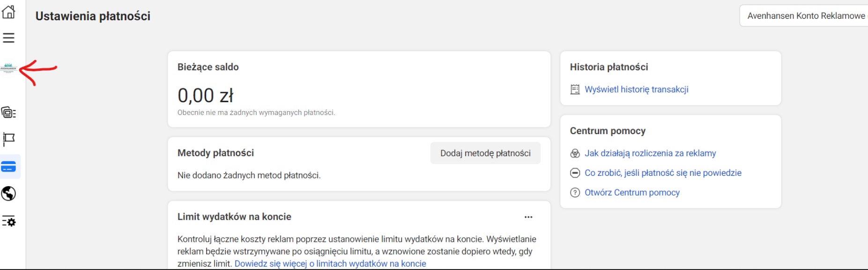This screenshot has width=868, height=270.
Task: Click the minus-circle icon in Centrum pomocy
Action: [575, 173]
